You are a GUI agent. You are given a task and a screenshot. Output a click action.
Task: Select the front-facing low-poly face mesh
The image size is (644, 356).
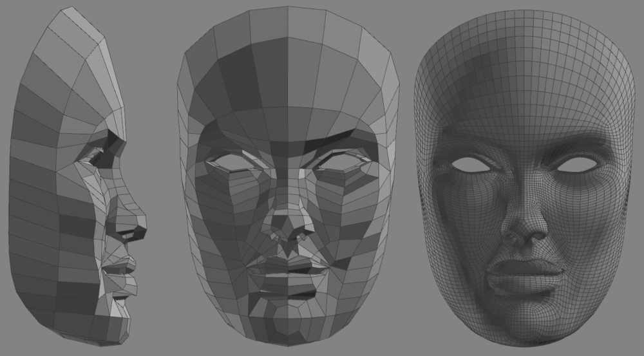(x=288, y=176)
